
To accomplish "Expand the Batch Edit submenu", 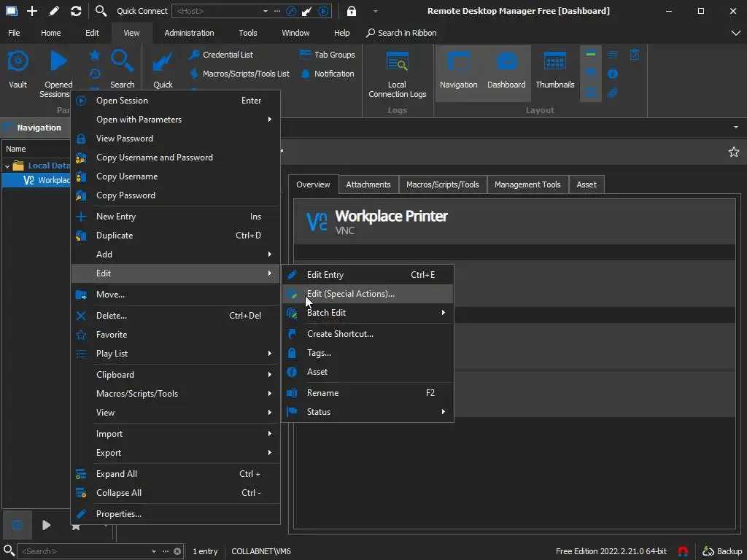I will pyautogui.click(x=368, y=313).
